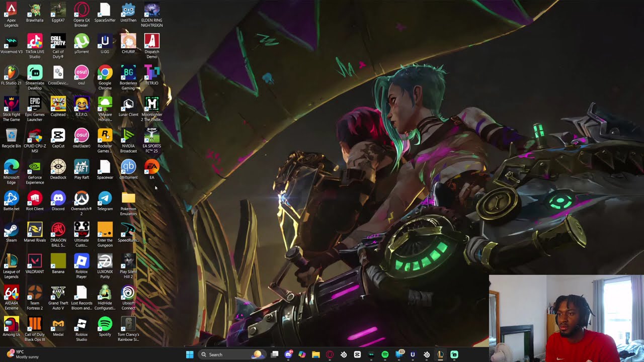
Task: Open the Google Chrome desktop shortcut
Action: [x=105, y=77]
